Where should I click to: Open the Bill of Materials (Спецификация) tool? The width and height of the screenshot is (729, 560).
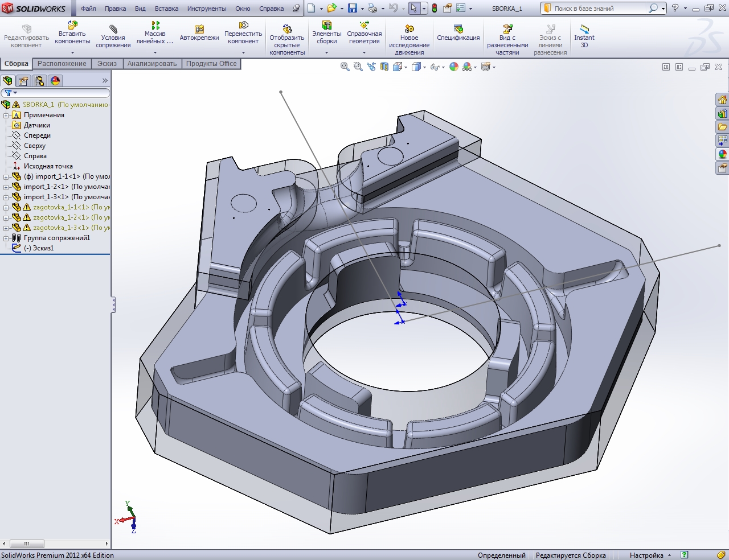458,30
